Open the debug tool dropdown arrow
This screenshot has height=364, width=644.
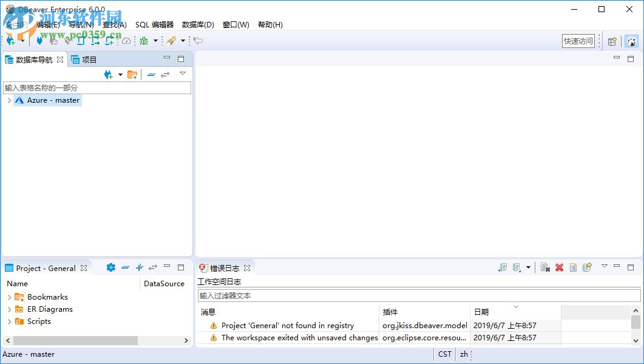coord(155,41)
